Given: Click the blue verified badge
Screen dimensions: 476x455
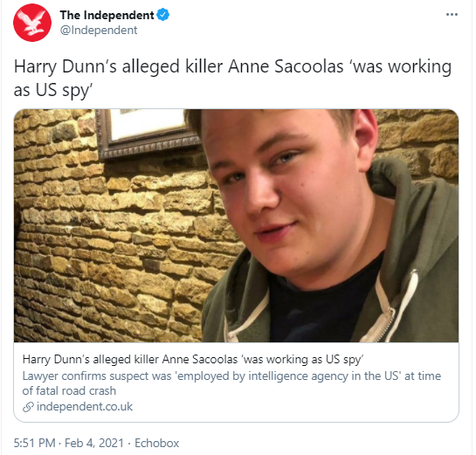Looking at the screenshot, I should [163, 15].
